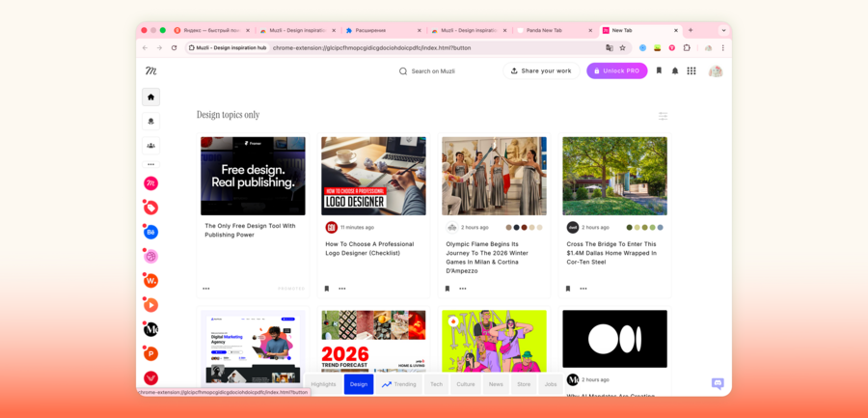Open feed filter settings icon

click(663, 116)
